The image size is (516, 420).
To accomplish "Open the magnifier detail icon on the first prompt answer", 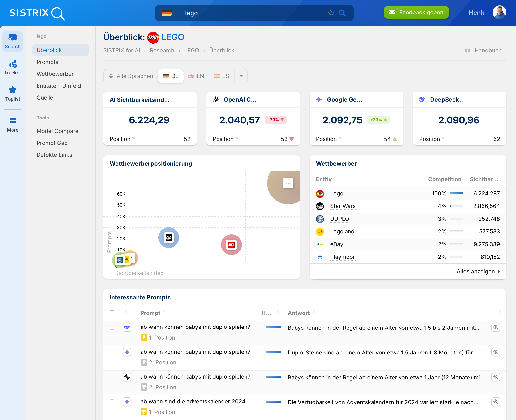I will pyautogui.click(x=496, y=327).
